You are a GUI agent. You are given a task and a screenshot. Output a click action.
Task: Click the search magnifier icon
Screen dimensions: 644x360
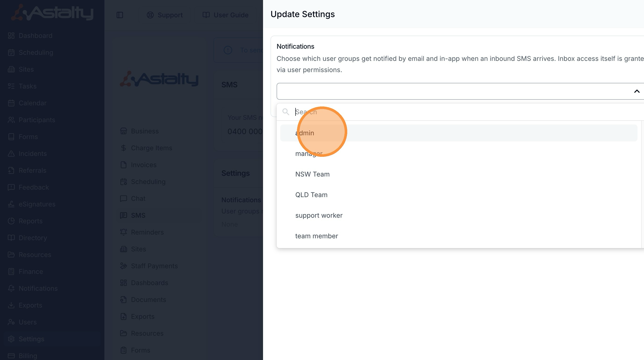tap(285, 112)
